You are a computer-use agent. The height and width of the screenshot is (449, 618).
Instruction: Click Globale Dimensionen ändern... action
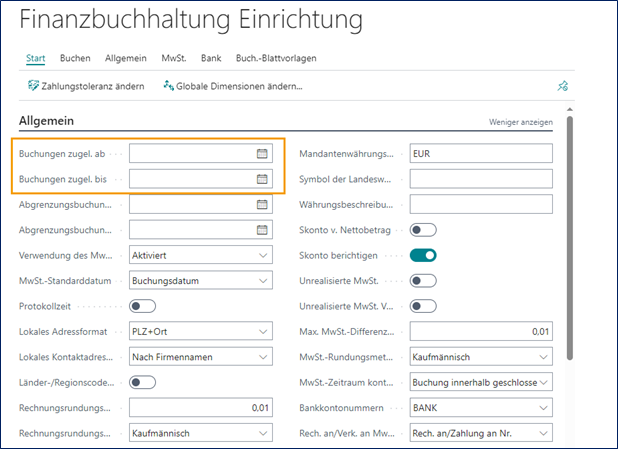233,86
